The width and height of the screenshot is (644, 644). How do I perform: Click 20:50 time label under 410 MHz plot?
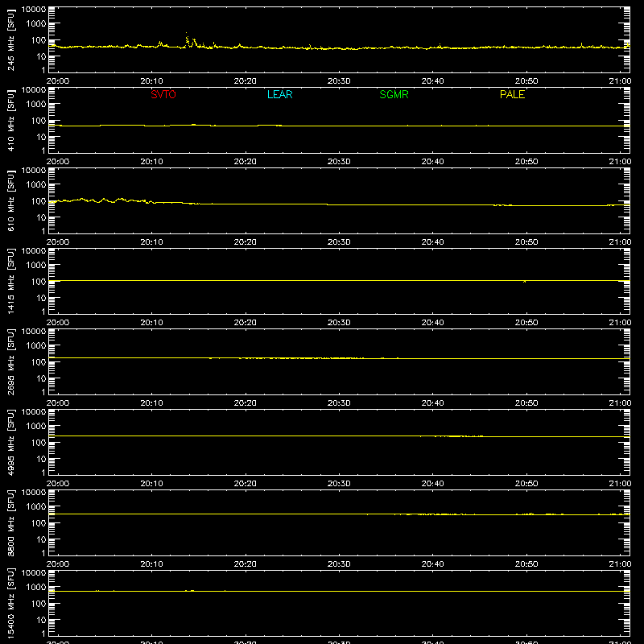click(526, 162)
